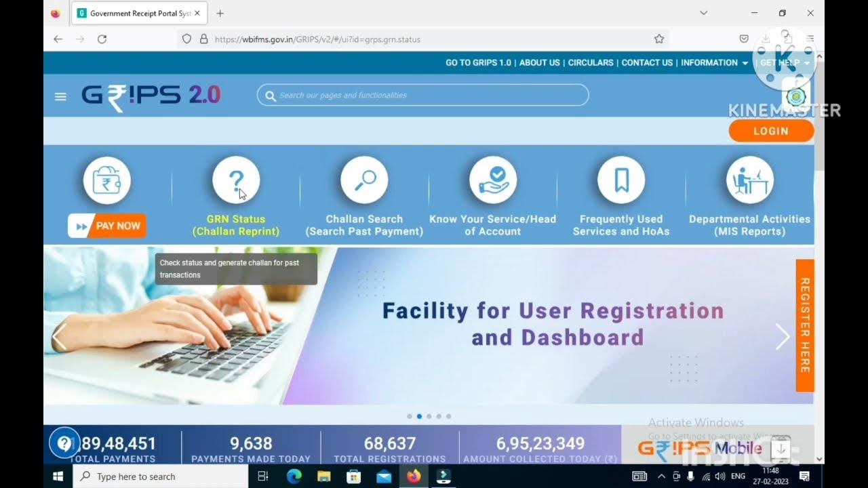Viewport: 868px width, 488px height.
Task: Open the Departmental Activities desk icon
Action: (x=750, y=180)
